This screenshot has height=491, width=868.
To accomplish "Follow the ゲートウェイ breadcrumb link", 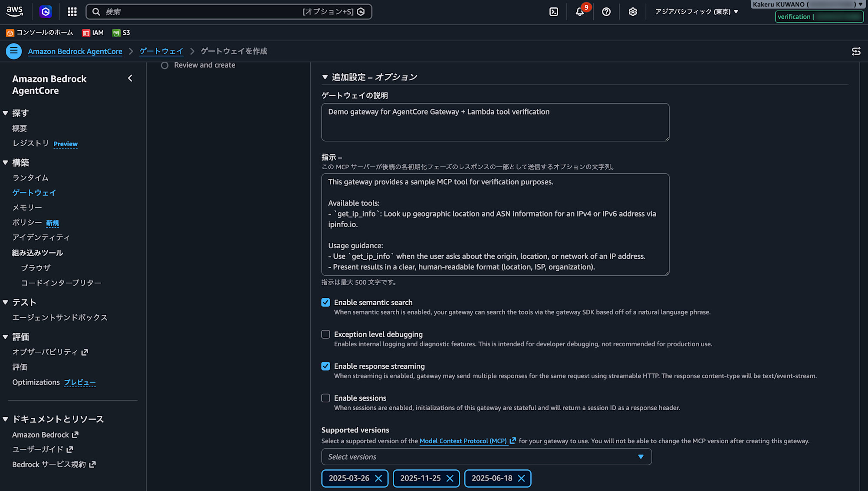I will pos(161,51).
